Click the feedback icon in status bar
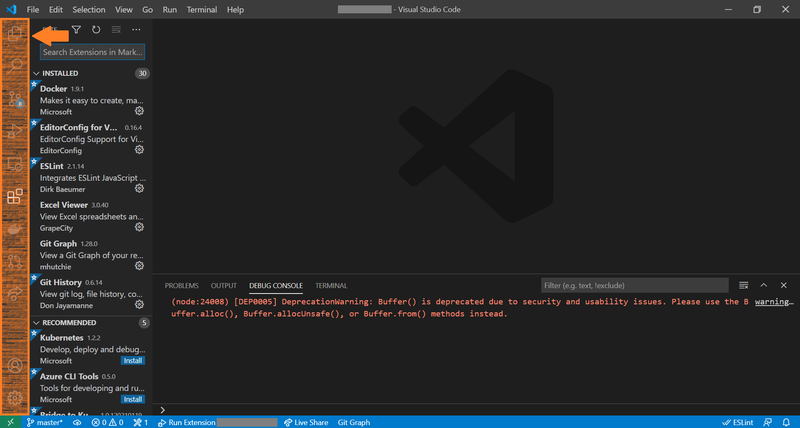 tap(767, 422)
